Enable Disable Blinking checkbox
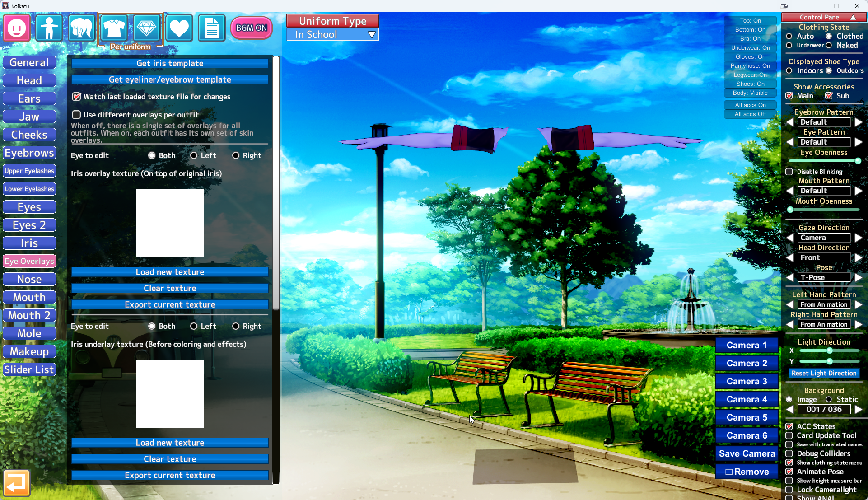The height and width of the screenshot is (500, 868). click(789, 172)
